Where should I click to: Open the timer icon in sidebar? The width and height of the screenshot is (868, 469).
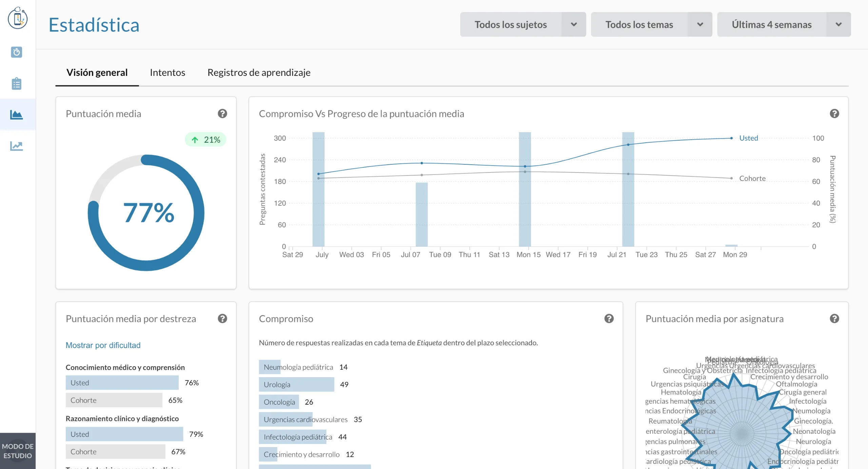tap(16, 52)
